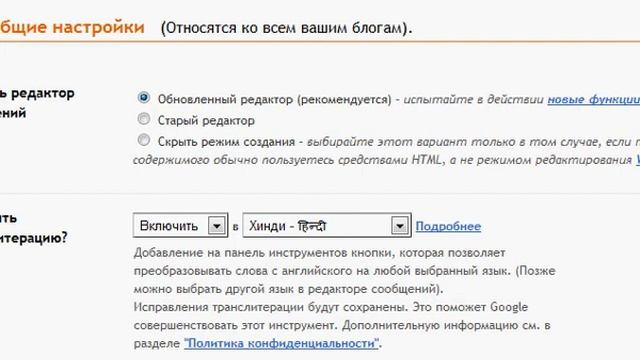Viewport: 640px width, 360px height.
Task: Click the 'Скрыть режим создания' label
Action: [226, 142]
